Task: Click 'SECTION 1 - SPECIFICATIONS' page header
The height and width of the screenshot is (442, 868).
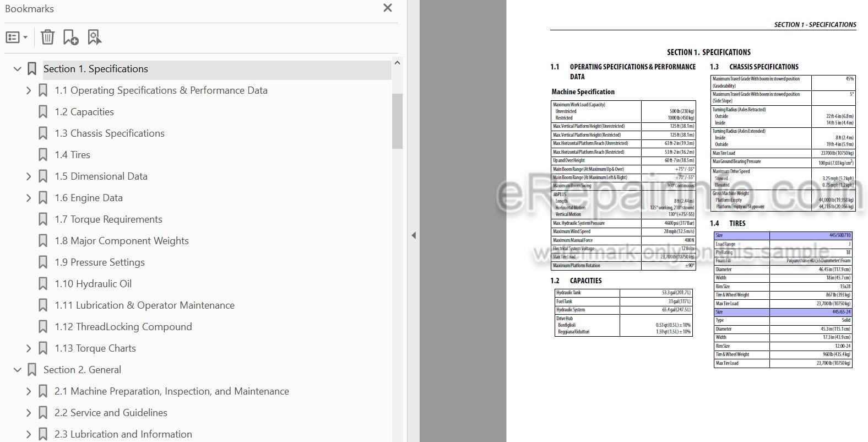Action: (815, 25)
